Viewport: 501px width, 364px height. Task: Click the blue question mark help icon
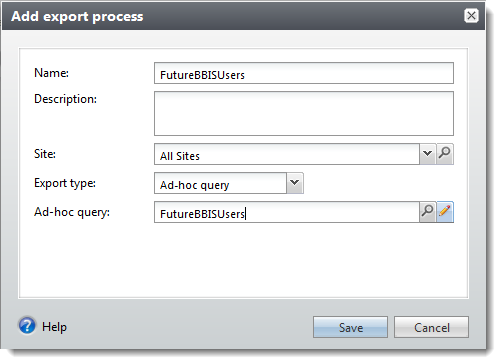coord(27,326)
